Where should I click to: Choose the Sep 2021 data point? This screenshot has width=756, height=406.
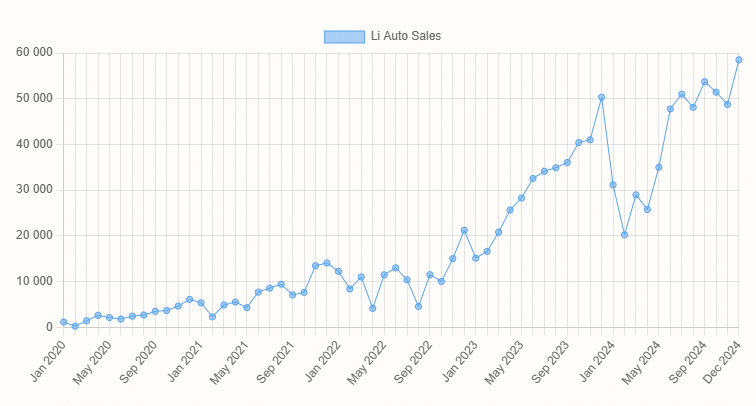point(293,295)
